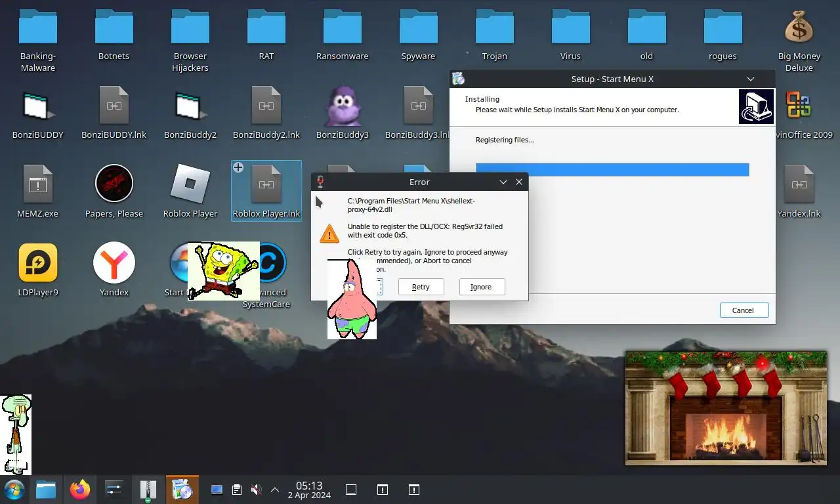Select the Advanced SystemCare icon

pyautogui.click(x=274, y=262)
